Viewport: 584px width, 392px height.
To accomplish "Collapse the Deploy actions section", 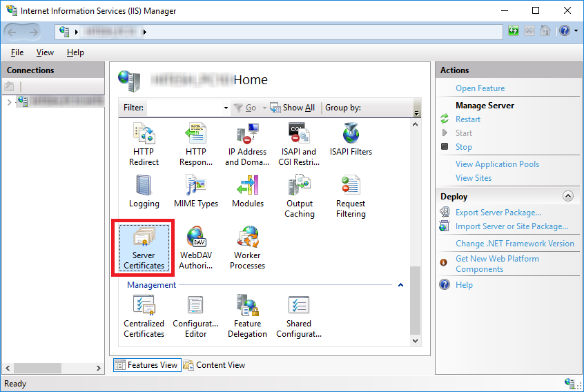I will tap(568, 196).
